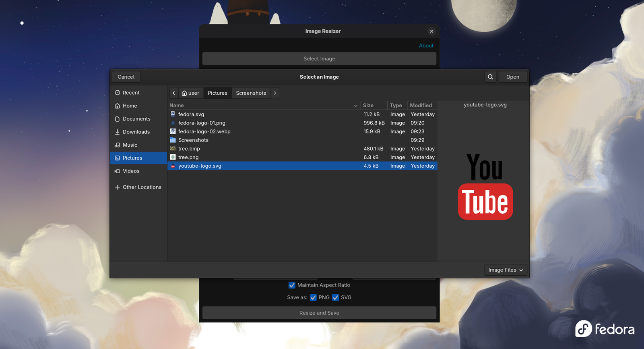Select the youtube-logo.svg file name
Image resolution: width=644 pixels, height=349 pixels.
[x=200, y=166]
